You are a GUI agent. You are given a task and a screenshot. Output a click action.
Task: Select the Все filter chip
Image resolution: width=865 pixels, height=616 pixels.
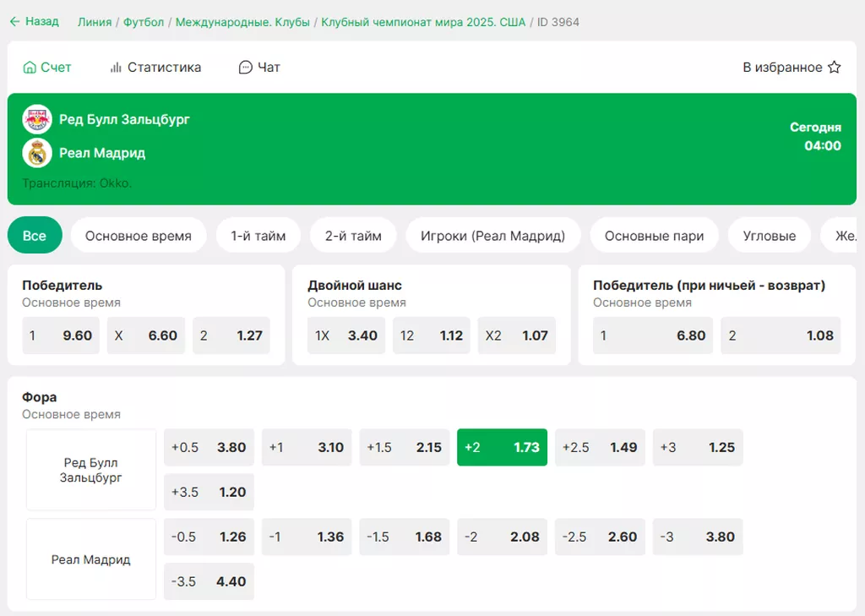35,236
